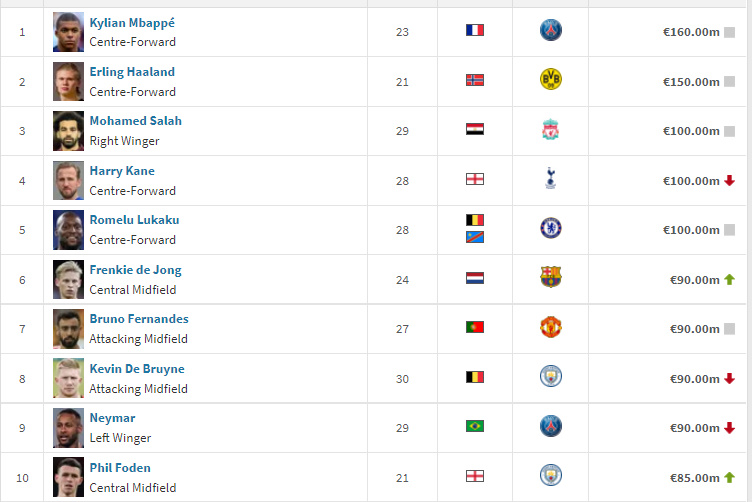Click Mohamed Salah's portrait thumbnail
The width and height of the screenshot is (752, 502).
(x=68, y=131)
